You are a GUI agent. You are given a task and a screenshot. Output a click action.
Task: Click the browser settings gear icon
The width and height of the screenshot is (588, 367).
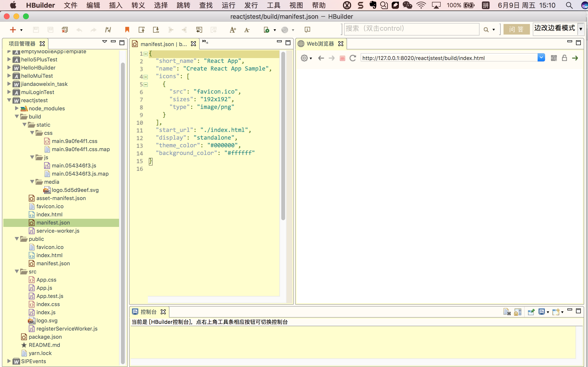(x=304, y=58)
